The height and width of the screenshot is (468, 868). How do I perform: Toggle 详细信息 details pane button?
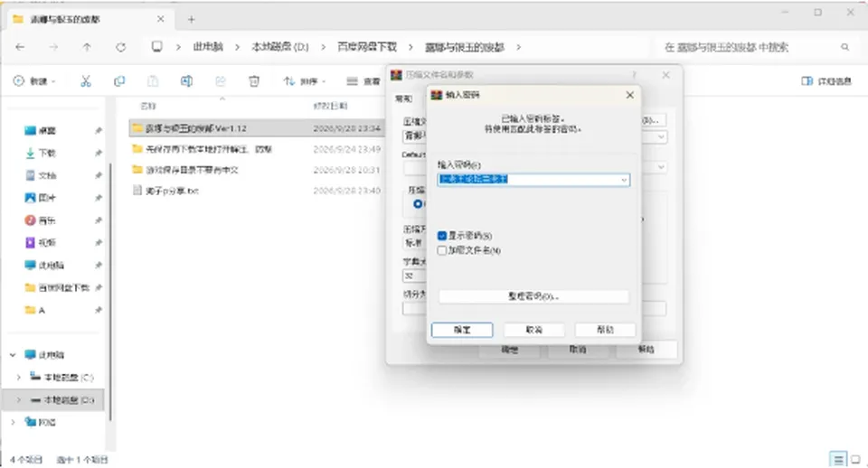(826, 81)
